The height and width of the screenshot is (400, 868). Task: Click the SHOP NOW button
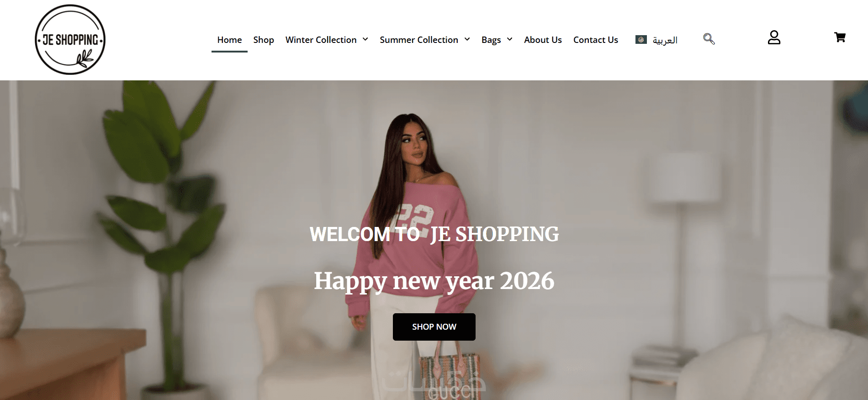(x=434, y=327)
